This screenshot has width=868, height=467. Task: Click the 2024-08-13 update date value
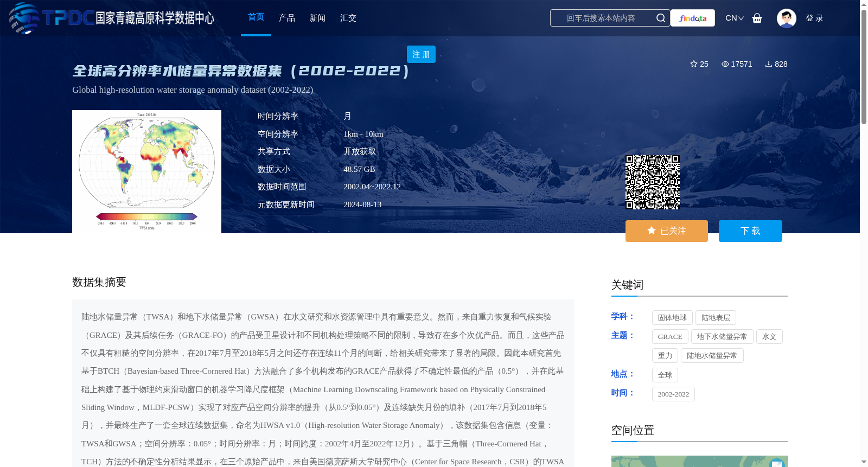click(x=362, y=204)
